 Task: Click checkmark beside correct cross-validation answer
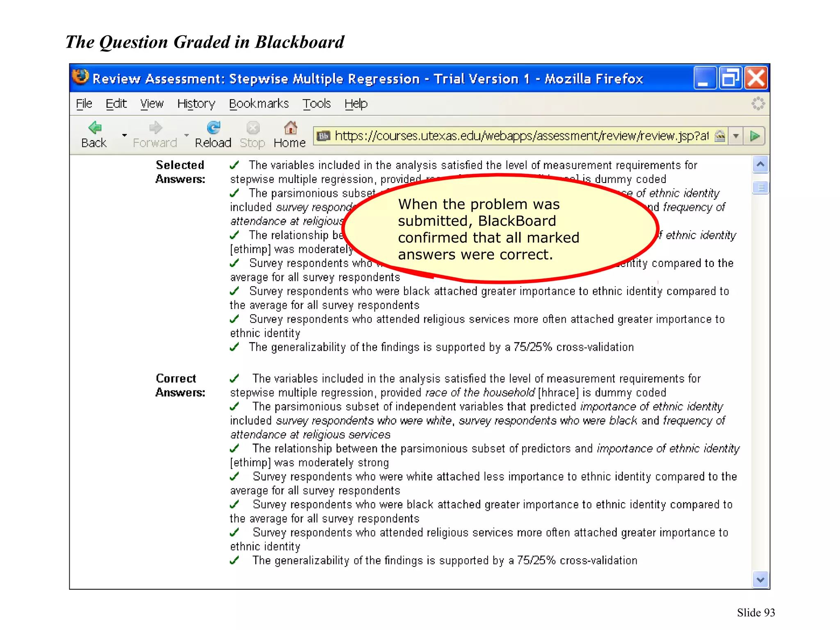(x=235, y=560)
